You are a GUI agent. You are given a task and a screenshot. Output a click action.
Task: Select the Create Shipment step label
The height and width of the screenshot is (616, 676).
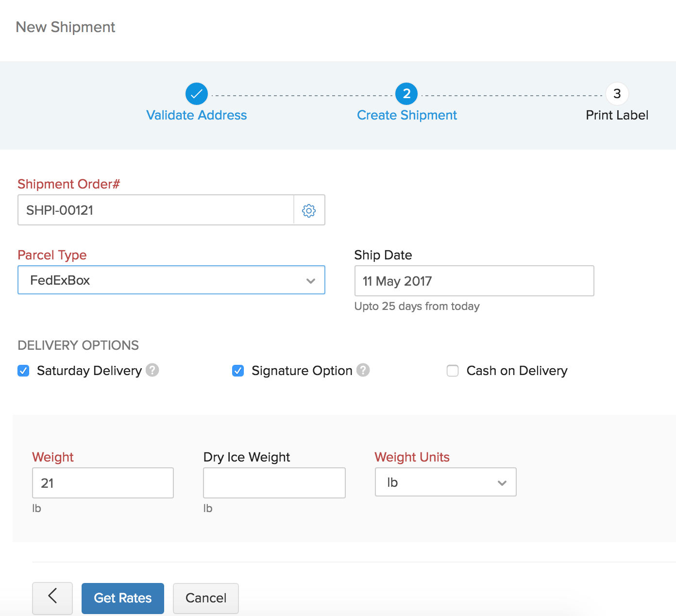coord(406,115)
